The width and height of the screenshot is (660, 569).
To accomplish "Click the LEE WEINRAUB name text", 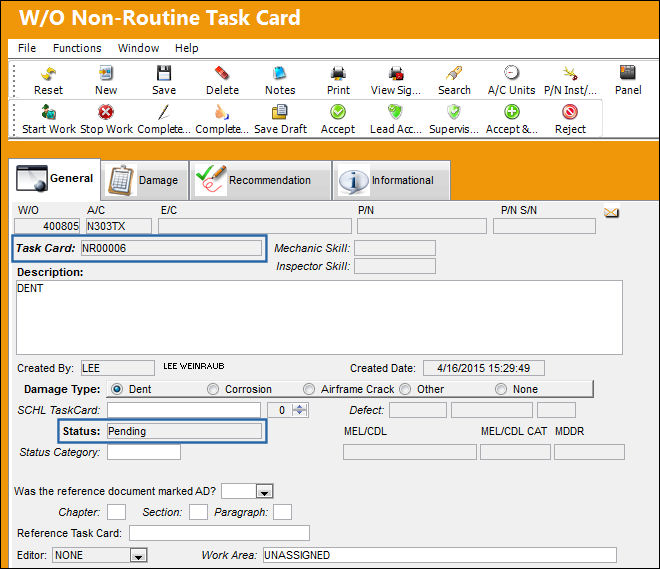I will point(194,366).
